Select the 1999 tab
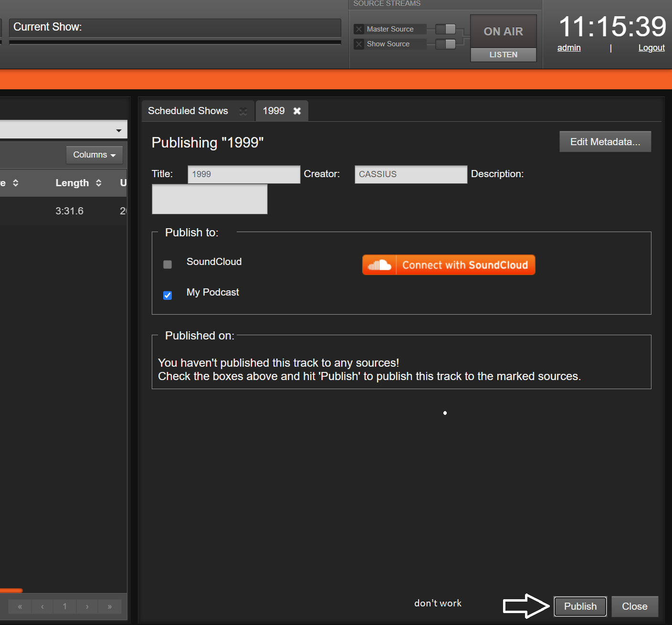672x625 pixels. coord(274,111)
